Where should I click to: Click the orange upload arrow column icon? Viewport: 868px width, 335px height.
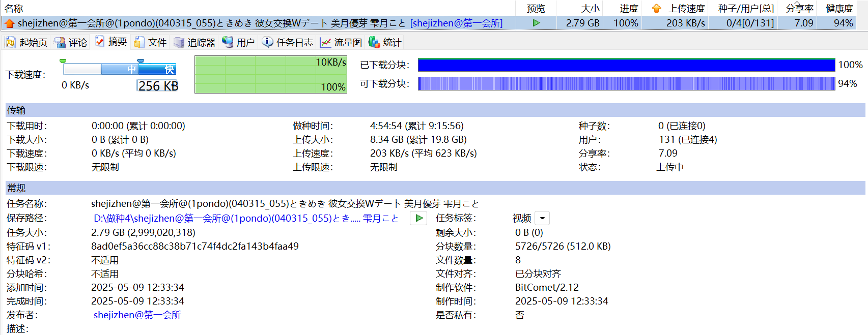[657, 9]
